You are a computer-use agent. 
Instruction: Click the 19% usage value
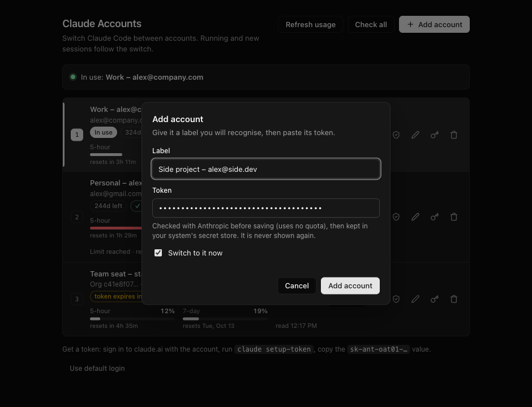(260, 311)
